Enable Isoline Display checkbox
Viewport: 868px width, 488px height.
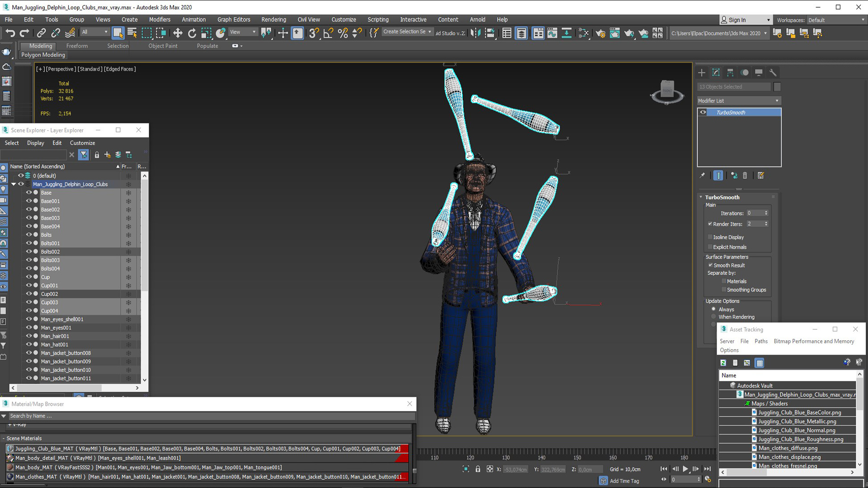(x=710, y=237)
